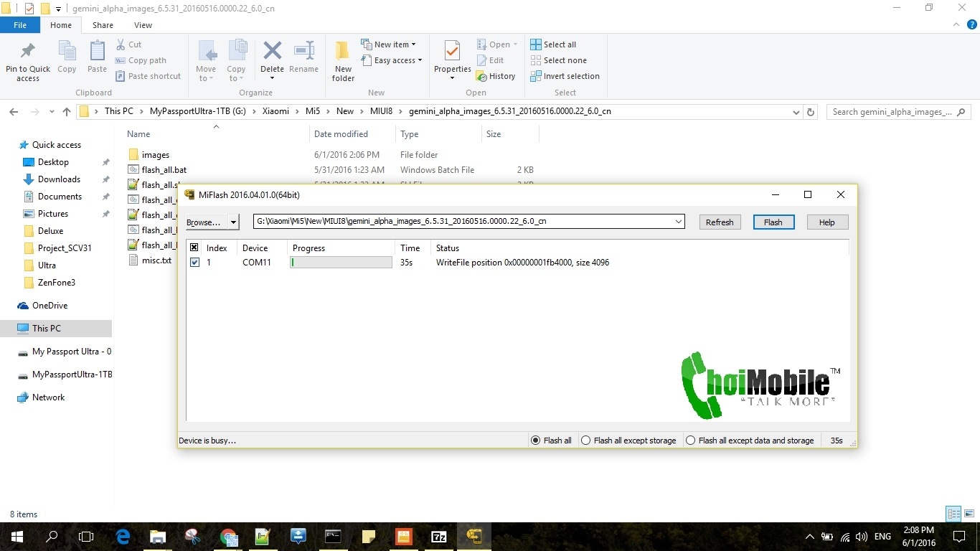Open the Browse dropdown arrow in MiFlash
980x551 pixels.
coord(233,222)
